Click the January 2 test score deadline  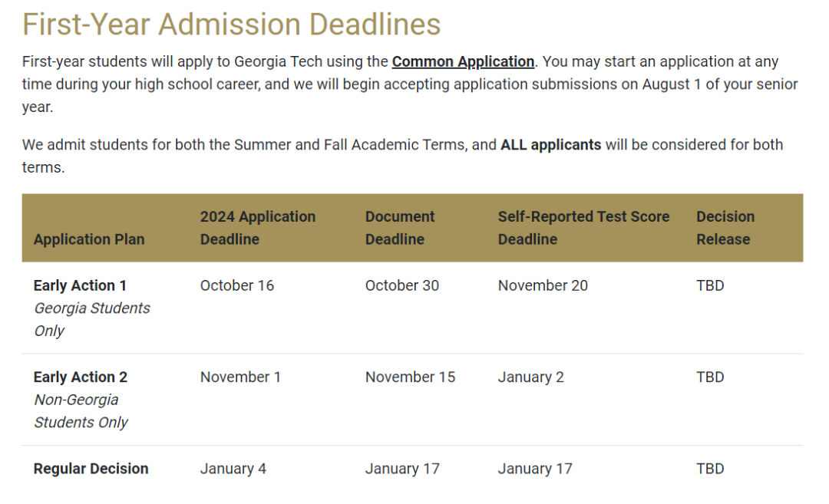(x=531, y=377)
